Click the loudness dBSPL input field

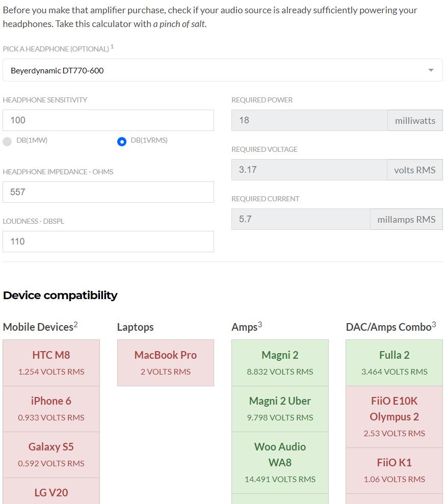click(108, 242)
